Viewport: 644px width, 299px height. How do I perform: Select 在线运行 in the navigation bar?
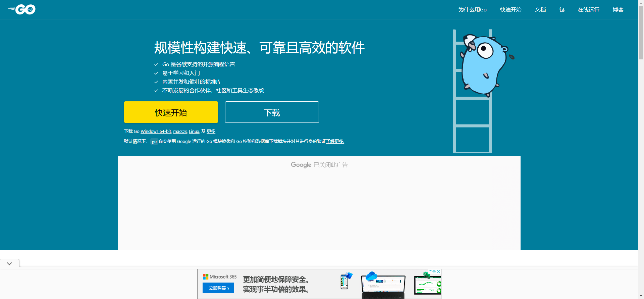tap(588, 9)
